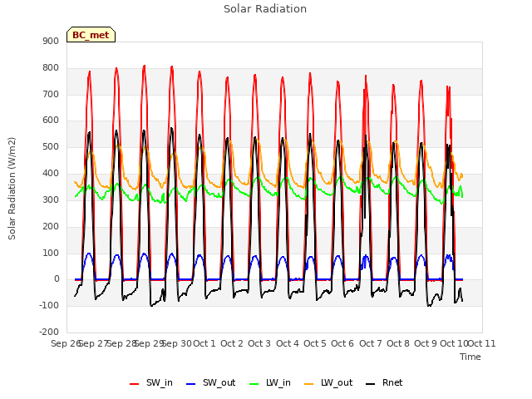This screenshot has height=399, width=532.
Task: Click the Oct 4 x-axis date label
Action: tap(288, 343)
